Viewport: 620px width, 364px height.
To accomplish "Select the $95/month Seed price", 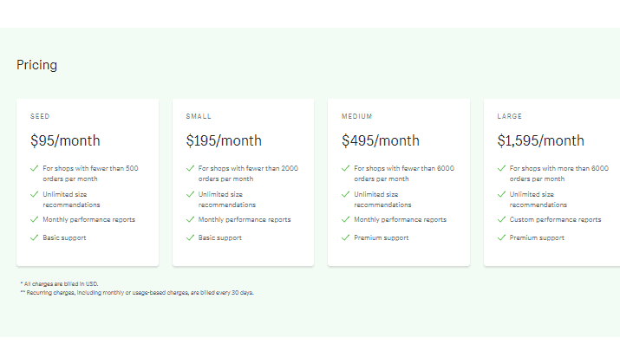I will (x=65, y=140).
